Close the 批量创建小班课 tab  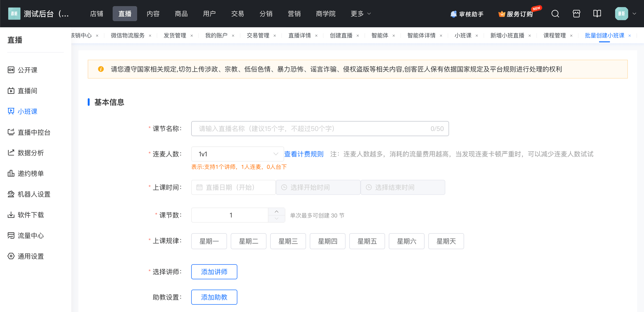(629, 36)
